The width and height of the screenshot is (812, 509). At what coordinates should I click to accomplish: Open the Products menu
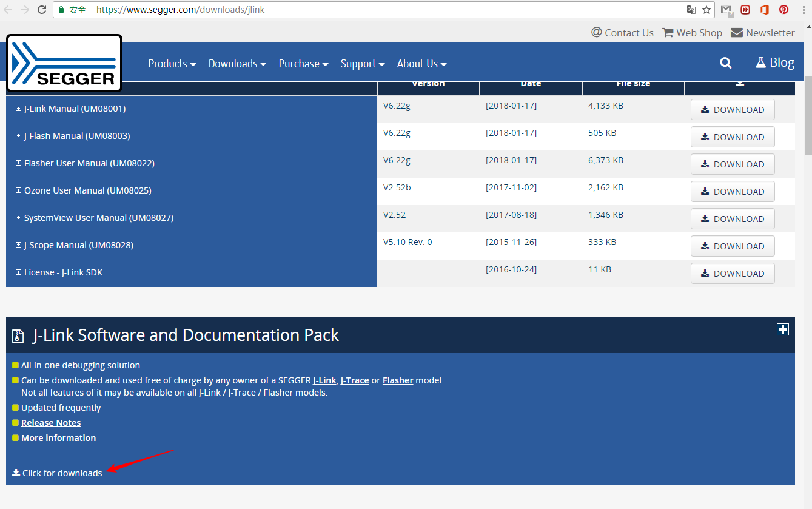(172, 64)
